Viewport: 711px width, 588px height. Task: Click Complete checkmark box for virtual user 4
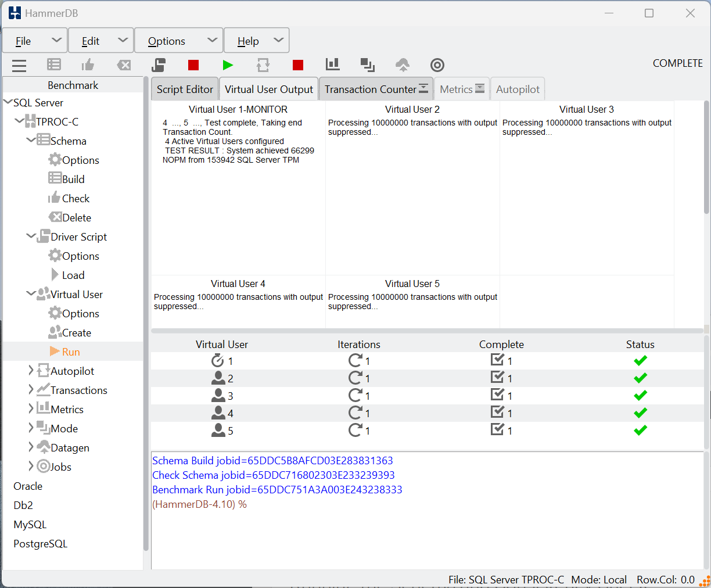point(497,412)
